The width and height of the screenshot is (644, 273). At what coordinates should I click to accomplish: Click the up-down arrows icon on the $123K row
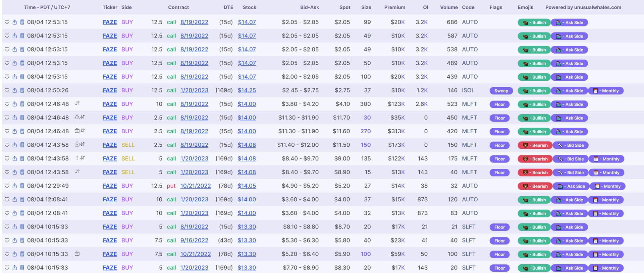(77, 103)
